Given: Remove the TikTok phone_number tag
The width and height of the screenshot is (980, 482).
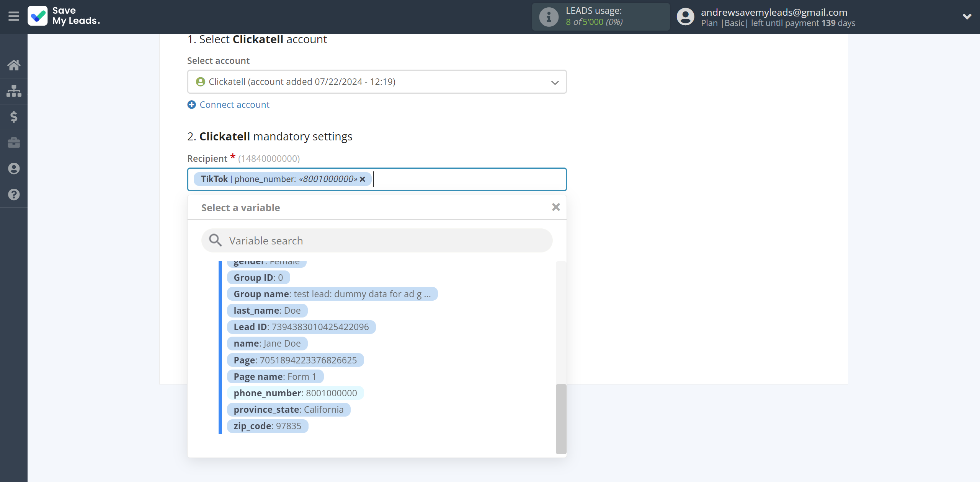Looking at the screenshot, I should coord(363,179).
